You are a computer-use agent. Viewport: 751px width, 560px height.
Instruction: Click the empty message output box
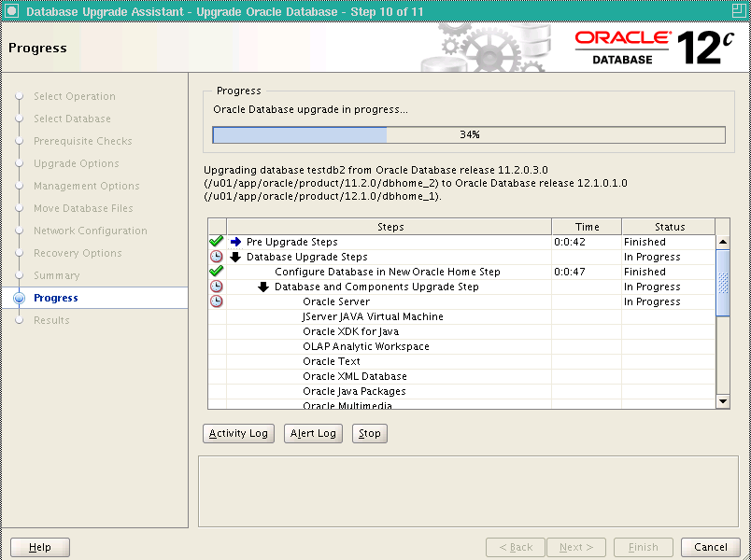[x=468, y=492]
